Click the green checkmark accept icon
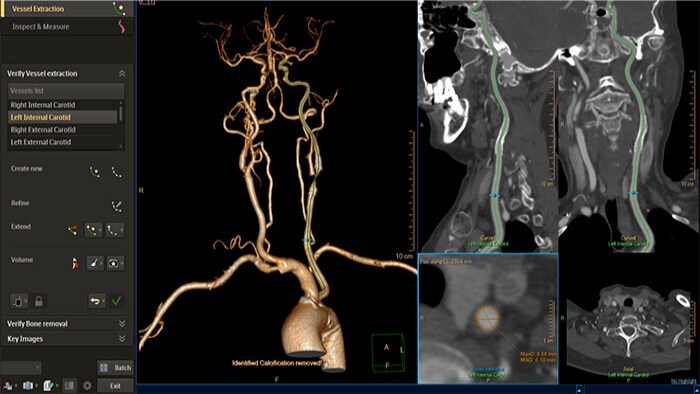Viewport: 700px width, 394px height. coord(117,301)
